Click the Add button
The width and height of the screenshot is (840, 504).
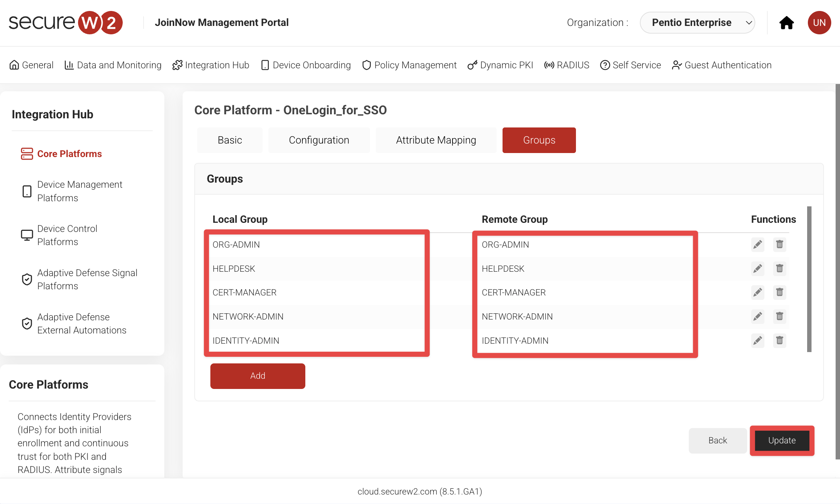pos(257,376)
